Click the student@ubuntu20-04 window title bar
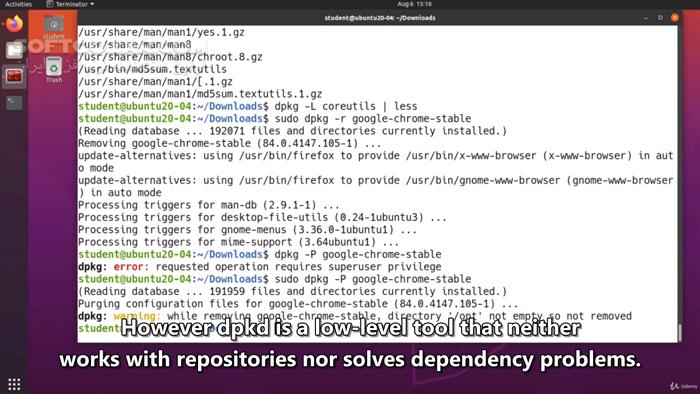Screen dimensions: 700x394 tap(379, 18)
